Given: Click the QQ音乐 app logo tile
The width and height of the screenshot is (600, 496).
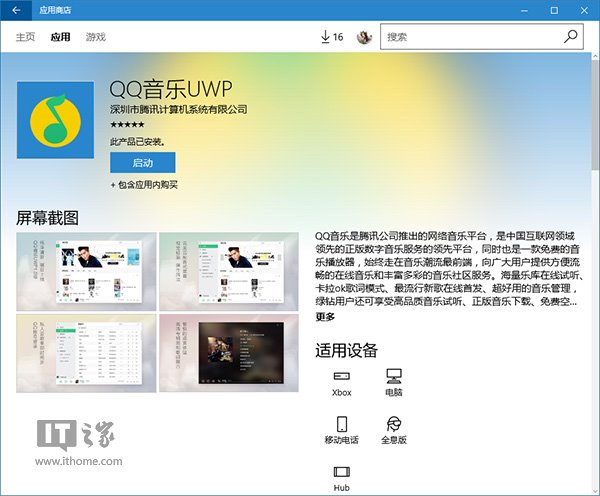Looking at the screenshot, I should pyautogui.click(x=55, y=120).
